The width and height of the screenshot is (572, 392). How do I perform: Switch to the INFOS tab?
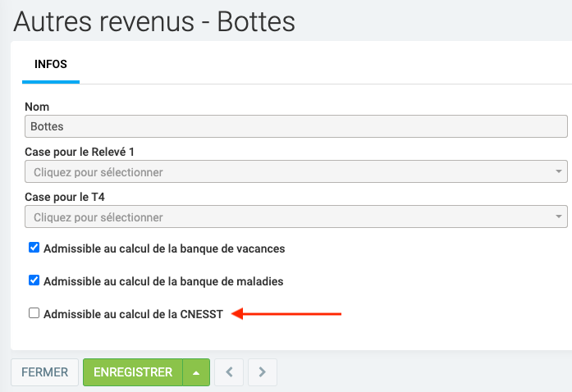[51, 64]
